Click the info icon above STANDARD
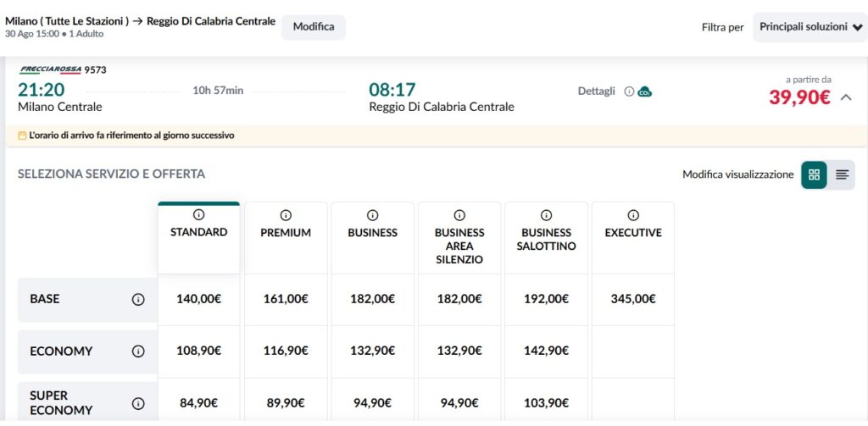Image resolution: width=868 pixels, height=426 pixels. [198, 214]
